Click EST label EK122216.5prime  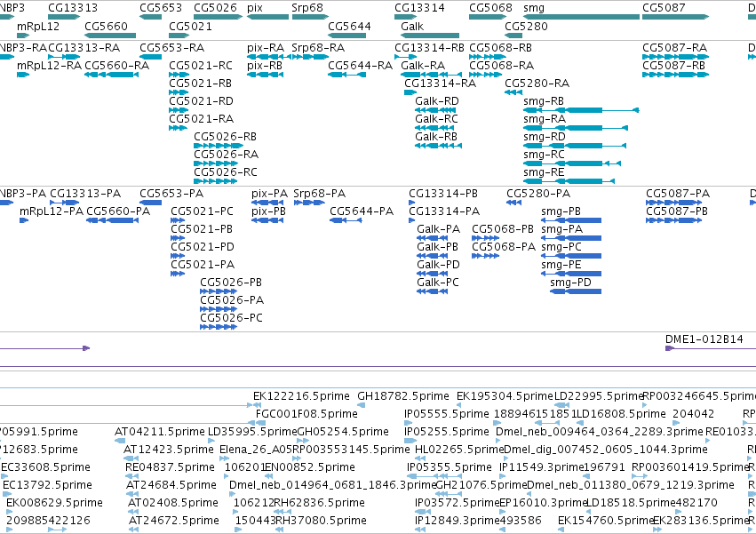click(301, 396)
